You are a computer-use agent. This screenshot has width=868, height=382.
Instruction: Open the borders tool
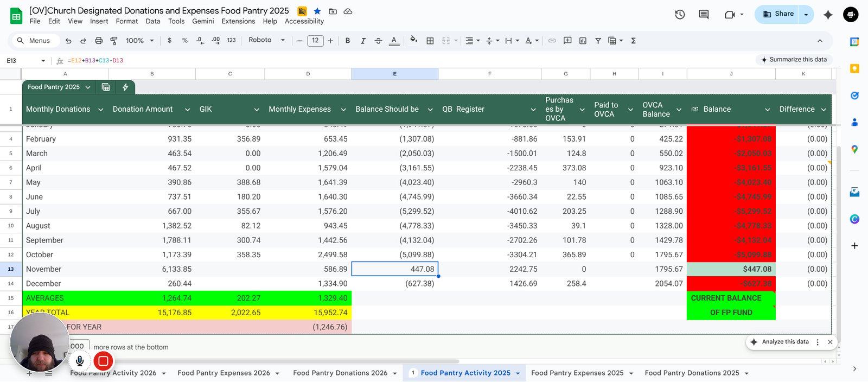click(430, 41)
